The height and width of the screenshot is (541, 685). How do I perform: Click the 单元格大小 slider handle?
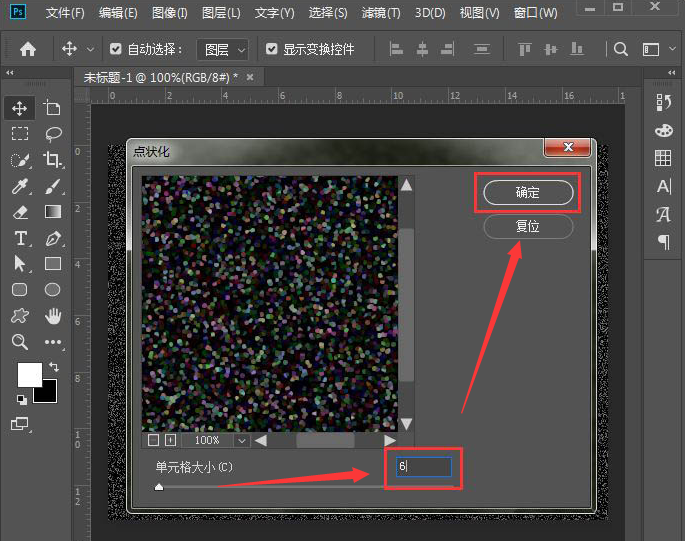[x=159, y=487]
